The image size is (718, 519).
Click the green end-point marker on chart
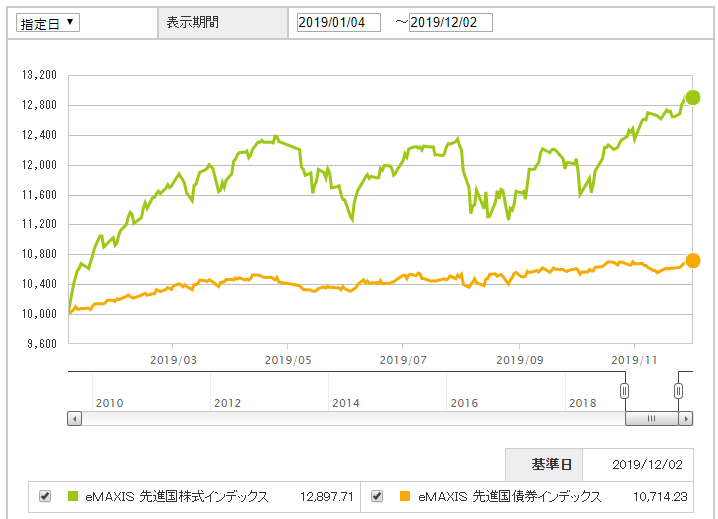693,98
